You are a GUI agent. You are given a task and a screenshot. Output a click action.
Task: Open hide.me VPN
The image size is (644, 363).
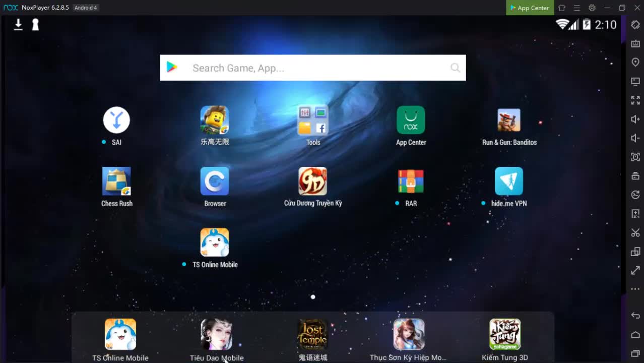[509, 181]
